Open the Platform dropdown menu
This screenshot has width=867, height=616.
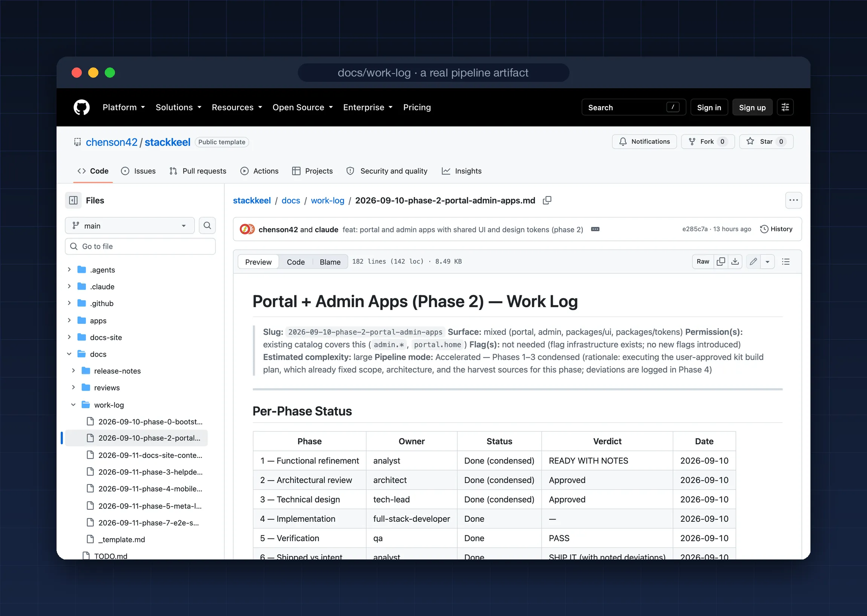pos(124,107)
